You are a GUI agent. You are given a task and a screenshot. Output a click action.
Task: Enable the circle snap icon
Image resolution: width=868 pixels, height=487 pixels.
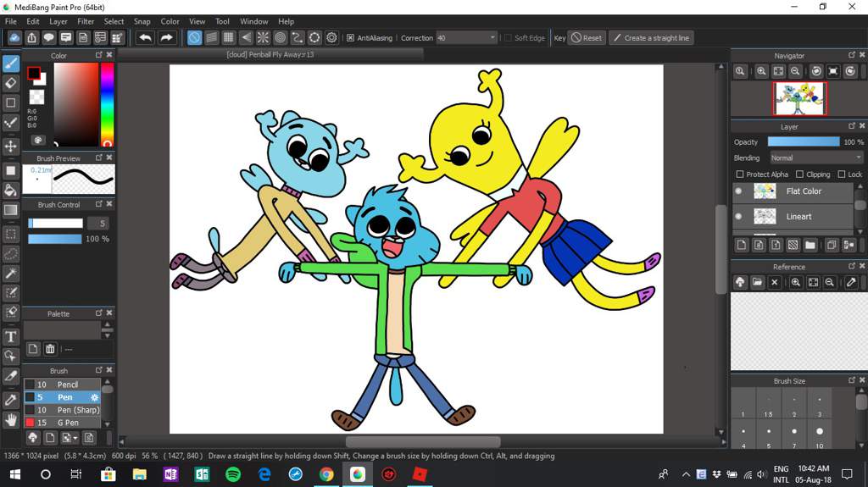280,37
